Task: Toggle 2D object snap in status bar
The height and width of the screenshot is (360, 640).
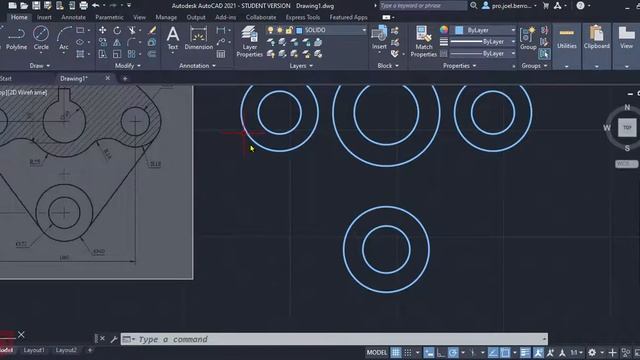Action: (505, 352)
